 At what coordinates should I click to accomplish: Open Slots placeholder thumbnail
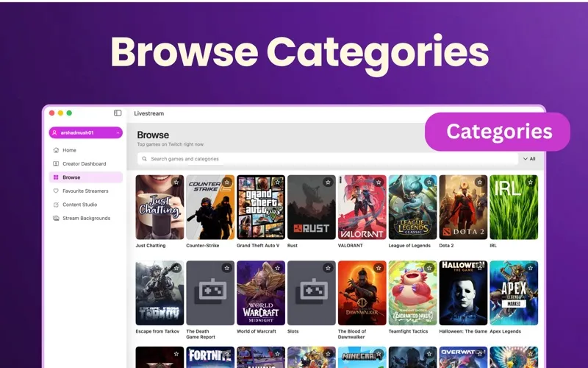tap(312, 293)
